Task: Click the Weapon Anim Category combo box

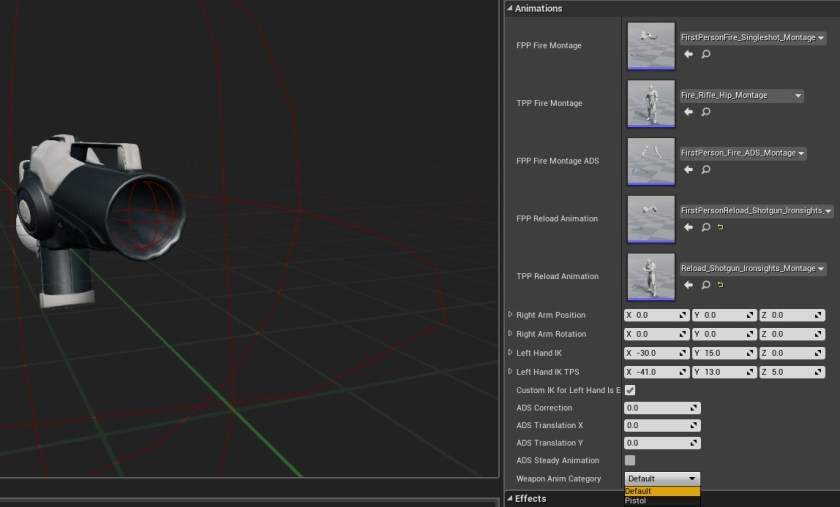Action: (662, 479)
